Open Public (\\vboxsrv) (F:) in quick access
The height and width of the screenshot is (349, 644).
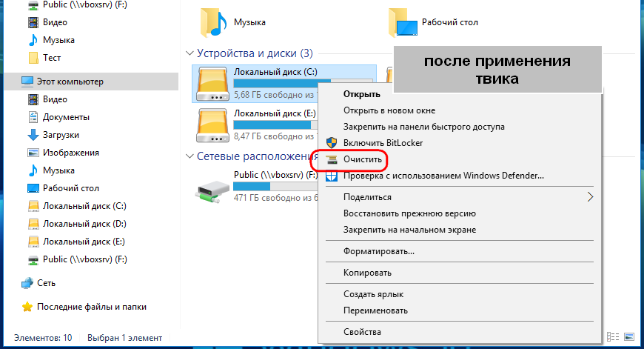coord(84,5)
